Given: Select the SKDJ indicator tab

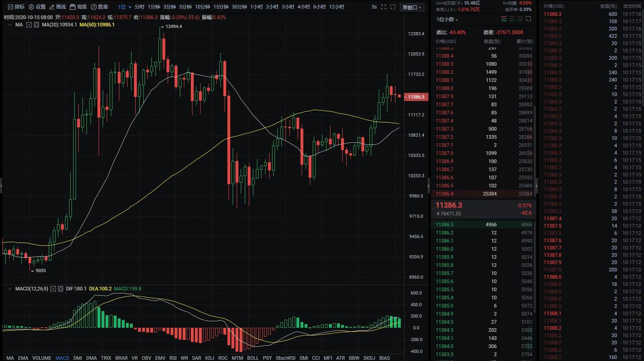Looking at the screenshot, I should 369,358.
